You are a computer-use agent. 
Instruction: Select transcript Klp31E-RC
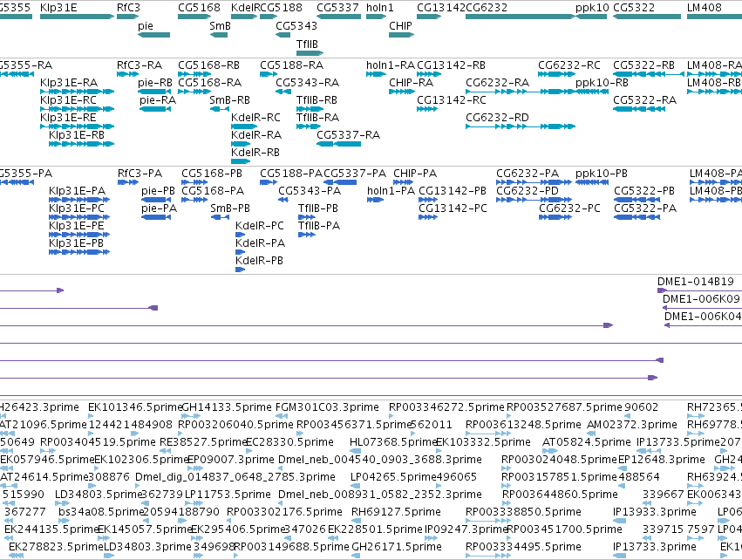point(77,109)
